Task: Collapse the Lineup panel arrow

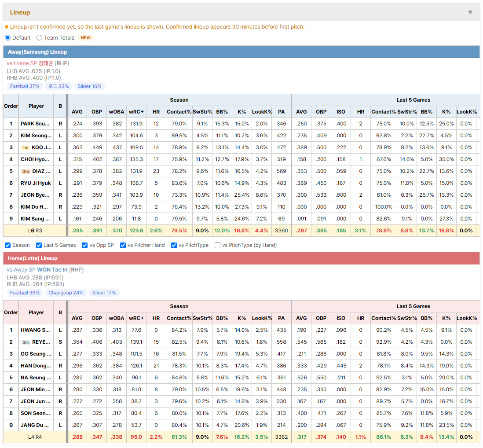Action: click(470, 12)
